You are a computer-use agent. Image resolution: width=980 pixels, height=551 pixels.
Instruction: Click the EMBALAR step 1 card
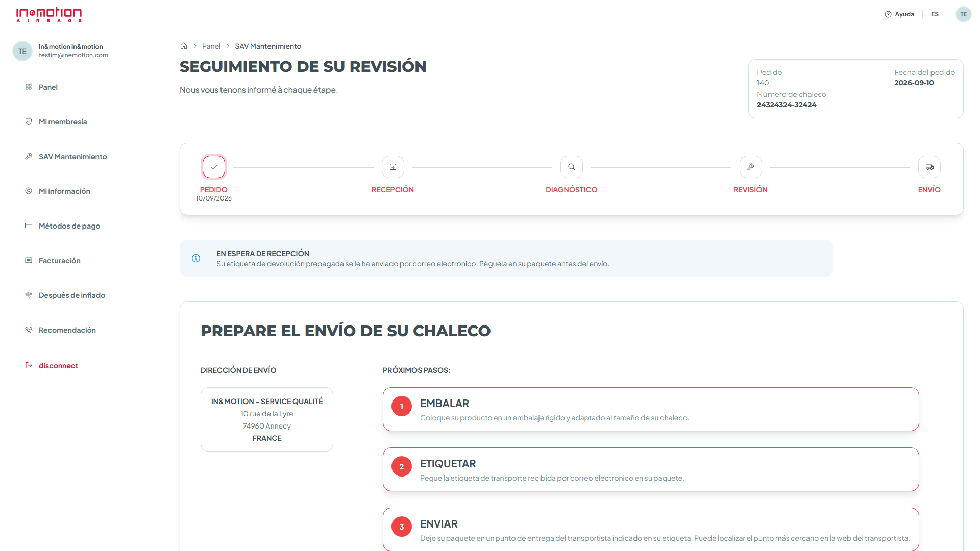tap(651, 409)
